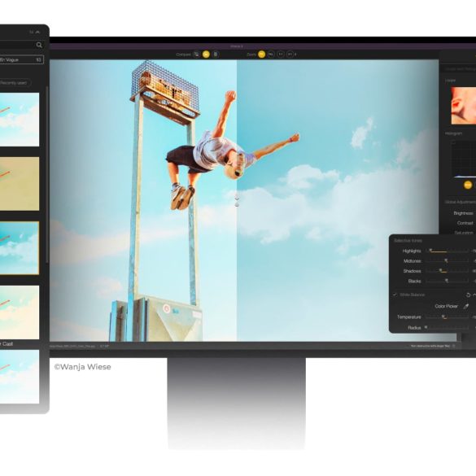Select the Fit zoom button beside yellow zoom icon
Image resolution: width=476 pixels, height=476 pixels.
point(271,55)
